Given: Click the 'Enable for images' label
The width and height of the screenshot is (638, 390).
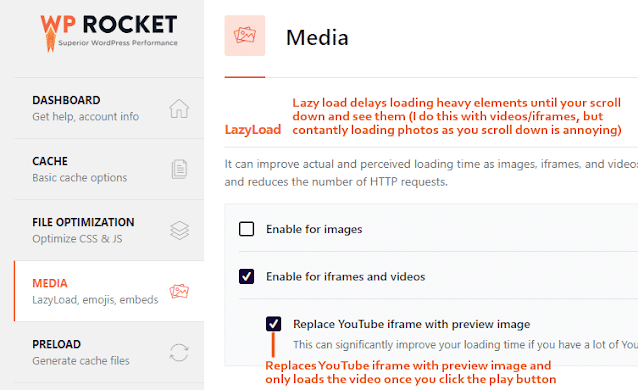Looking at the screenshot, I should click(x=314, y=229).
